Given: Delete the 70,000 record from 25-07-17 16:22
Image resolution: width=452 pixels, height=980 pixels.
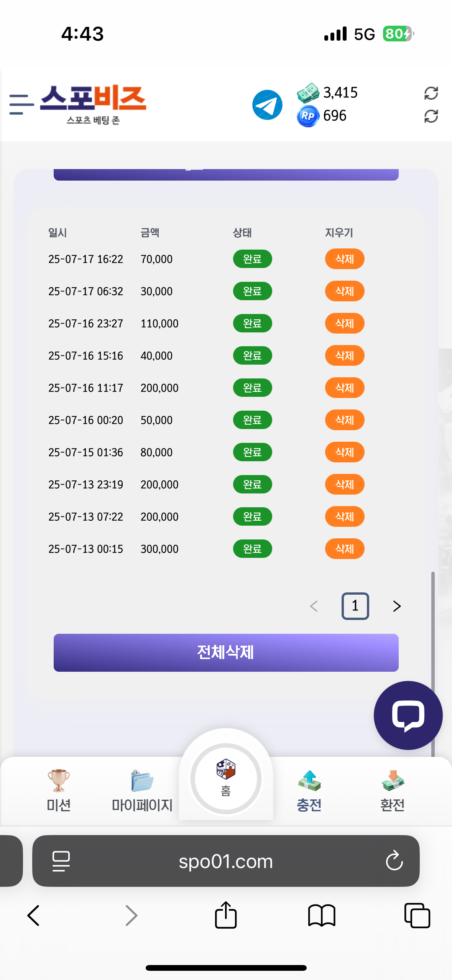Looking at the screenshot, I should [345, 259].
